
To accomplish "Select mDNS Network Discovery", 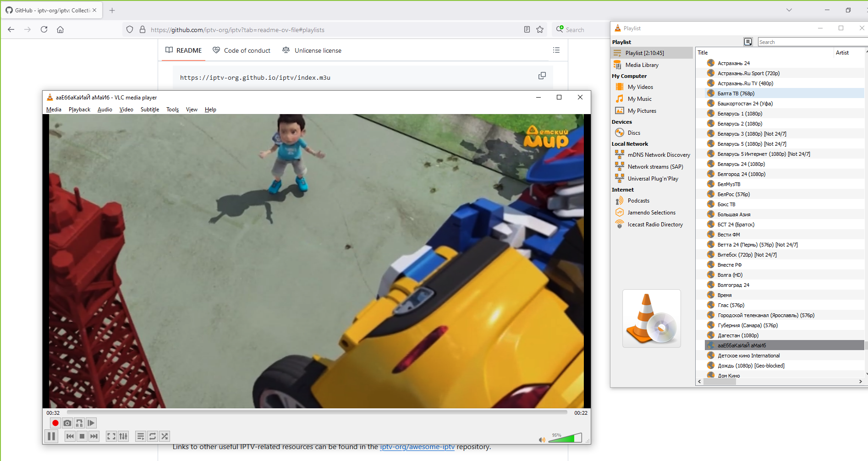I will (652, 155).
